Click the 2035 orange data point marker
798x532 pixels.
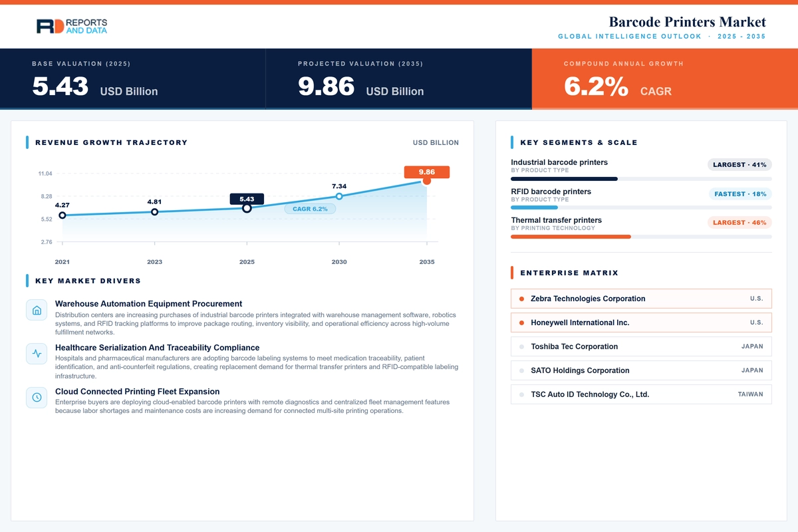pos(427,181)
